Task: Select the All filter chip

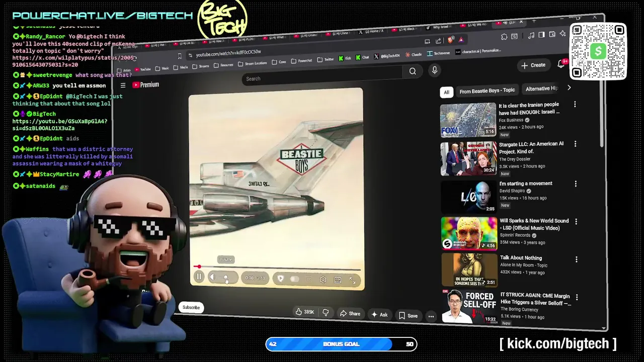Action: [446, 92]
